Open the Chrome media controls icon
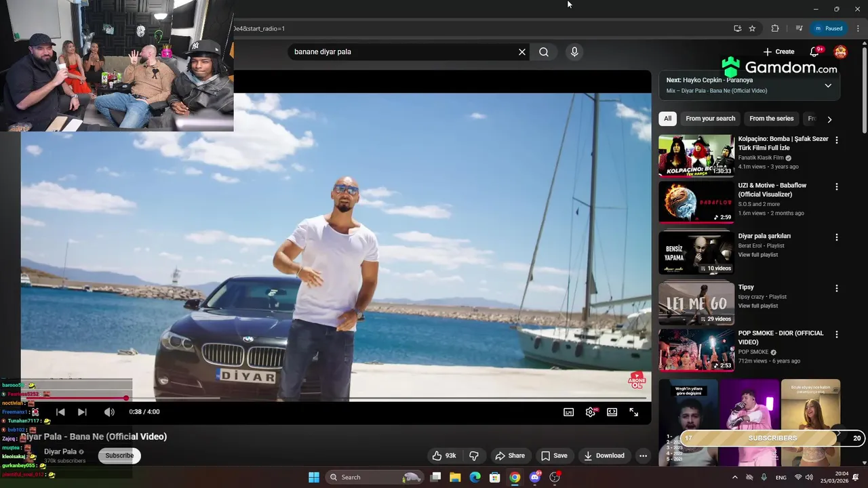This screenshot has height=488, width=868. pos(799,28)
